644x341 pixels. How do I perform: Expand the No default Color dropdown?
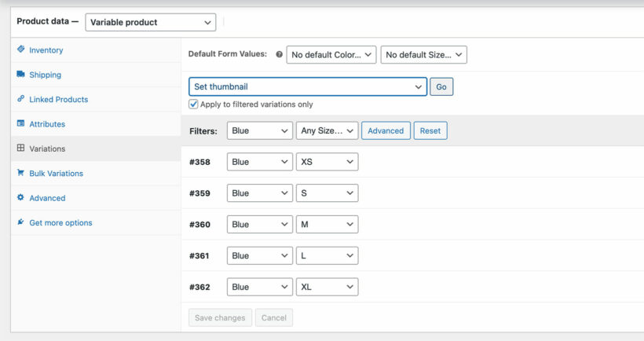(331, 55)
